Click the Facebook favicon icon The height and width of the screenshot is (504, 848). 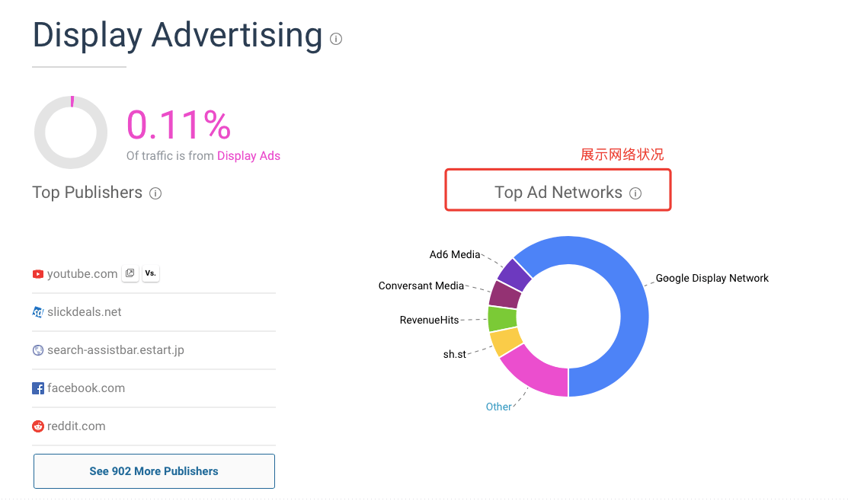click(x=38, y=388)
